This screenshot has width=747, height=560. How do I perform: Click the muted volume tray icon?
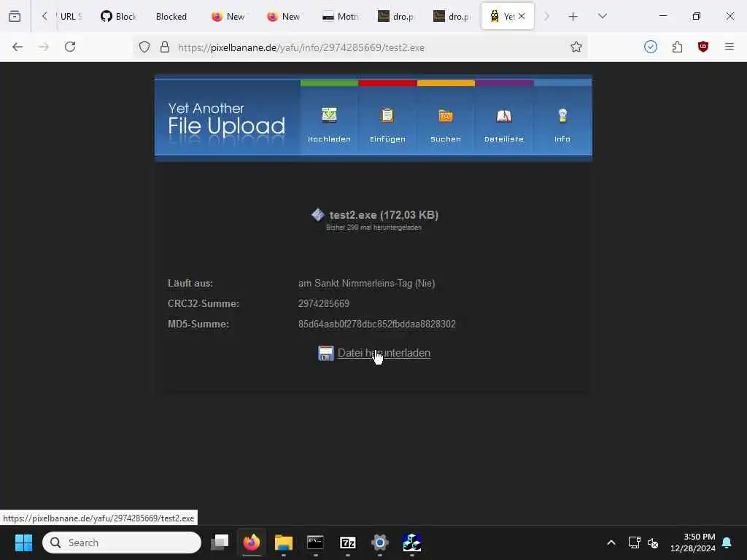[x=653, y=542]
